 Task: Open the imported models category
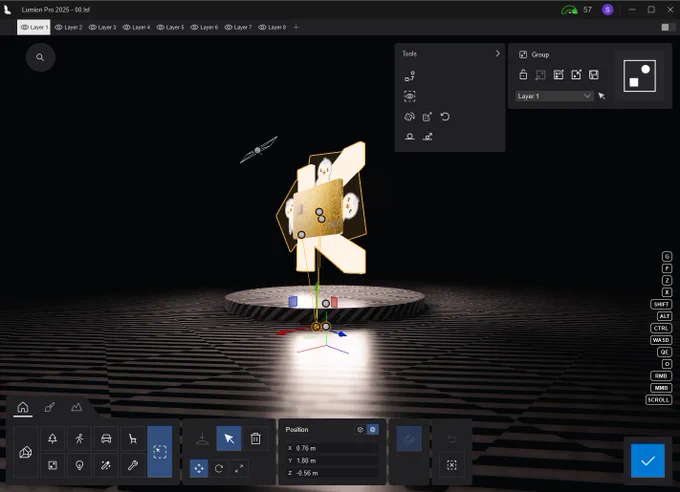click(26, 452)
